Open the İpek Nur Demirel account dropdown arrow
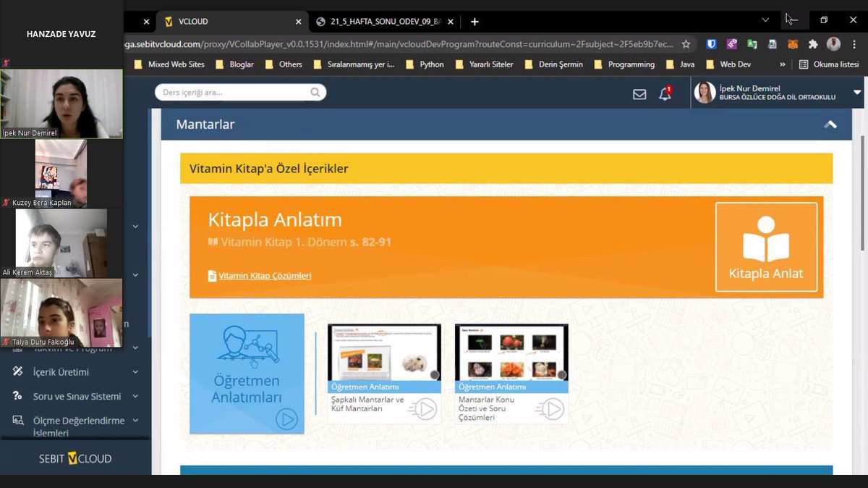The width and height of the screenshot is (868, 488). (857, 93)
